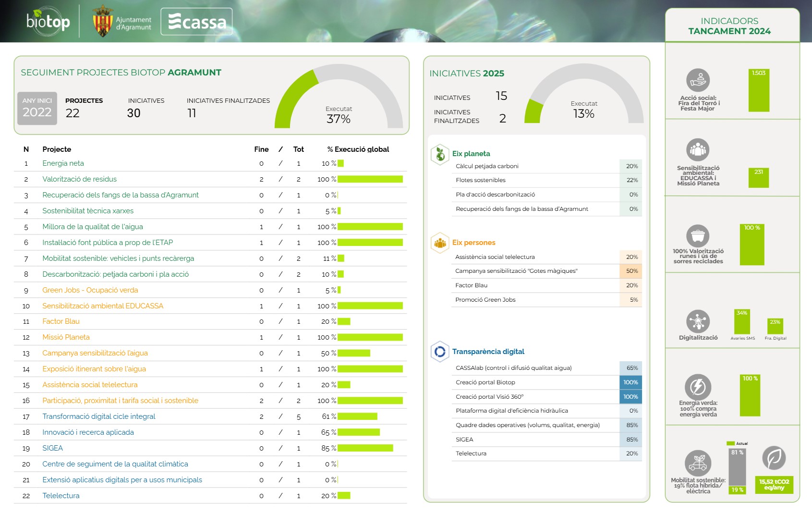The height and width of the screenshot is (514, 812).
Task: Click the Digitalització network icon
Action: click(x=698, y=321)
